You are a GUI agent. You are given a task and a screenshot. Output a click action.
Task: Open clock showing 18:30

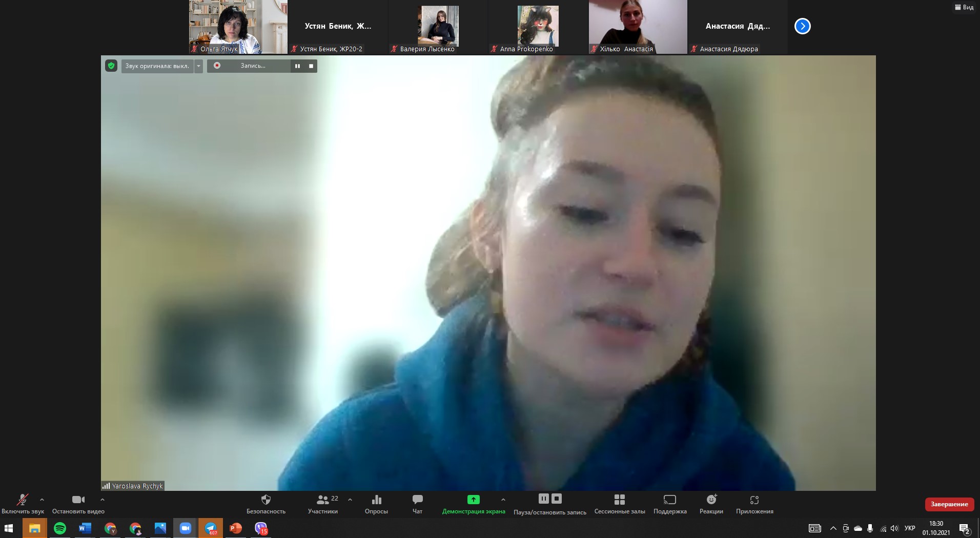(x=936, y=528)
